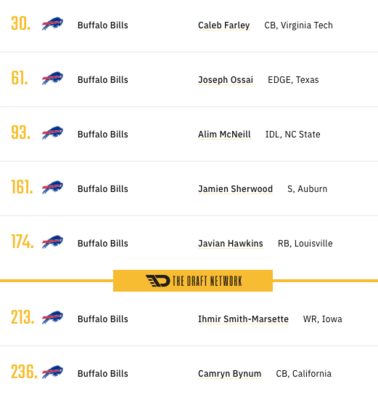Click the Bills logo beside pick 61
The width and height of the screenshot is (378, 400).
tap(52, 78)
